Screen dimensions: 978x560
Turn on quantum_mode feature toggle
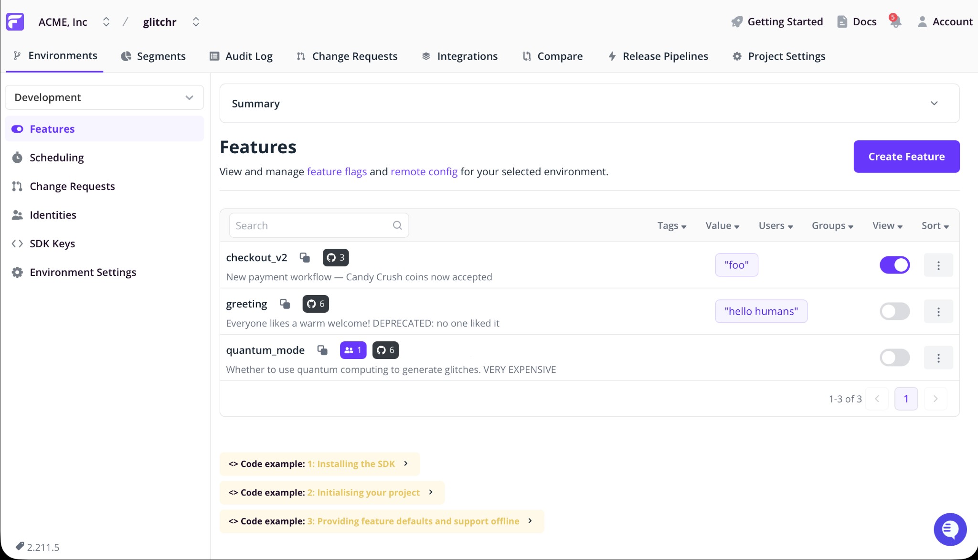tap(894, 358)
